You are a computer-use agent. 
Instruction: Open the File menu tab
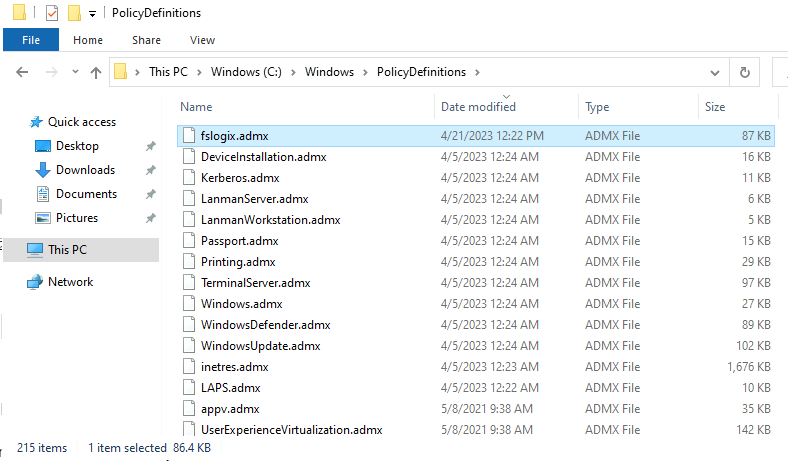coord(31,40)
